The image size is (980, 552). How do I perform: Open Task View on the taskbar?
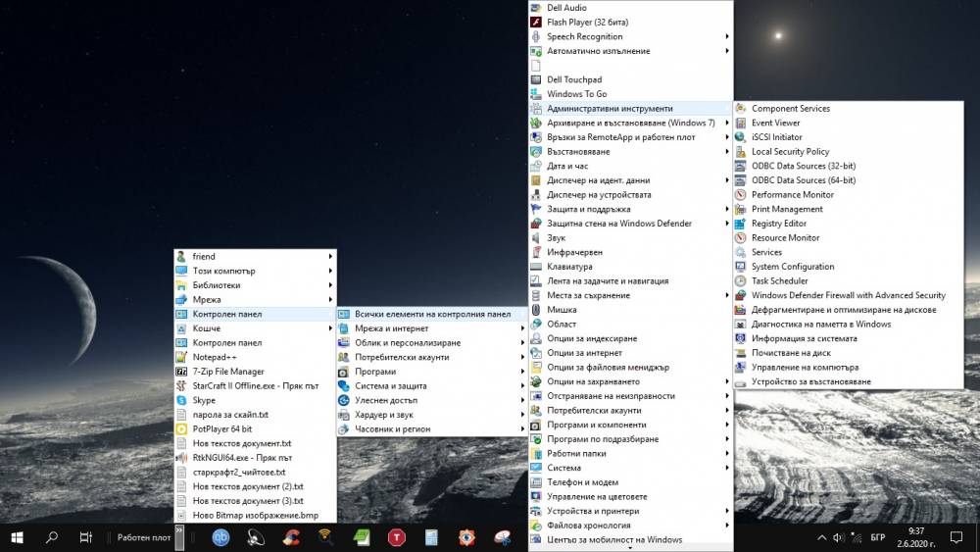(x=85, y=537)
